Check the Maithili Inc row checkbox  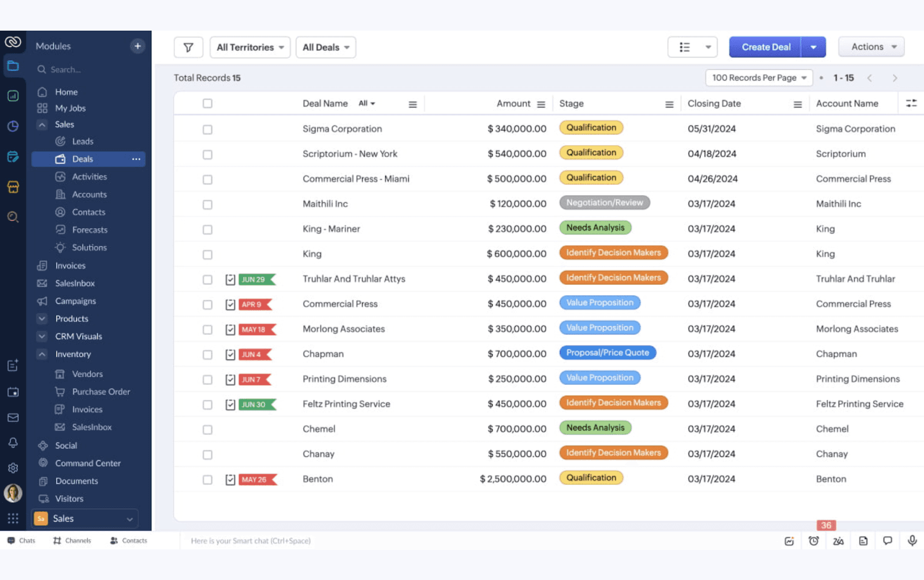(207, 205)
